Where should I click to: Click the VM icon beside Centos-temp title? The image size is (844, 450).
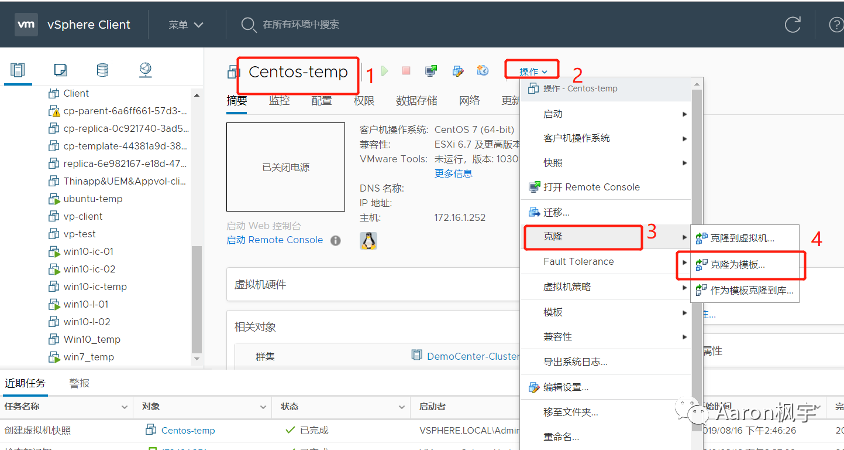233,72
